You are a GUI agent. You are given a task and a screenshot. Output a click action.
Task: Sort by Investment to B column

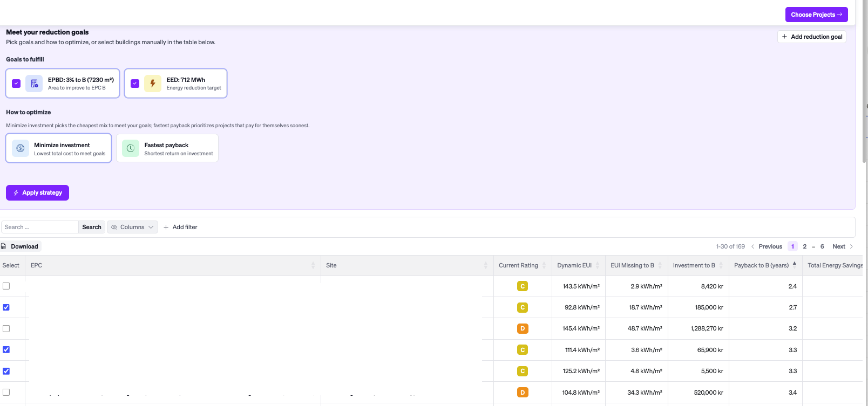[721, 265]
